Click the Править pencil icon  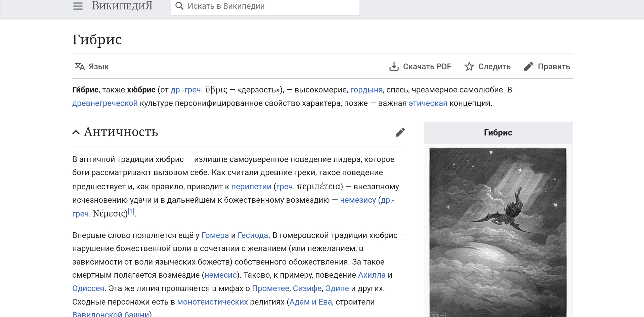click(x=529, y=67)
